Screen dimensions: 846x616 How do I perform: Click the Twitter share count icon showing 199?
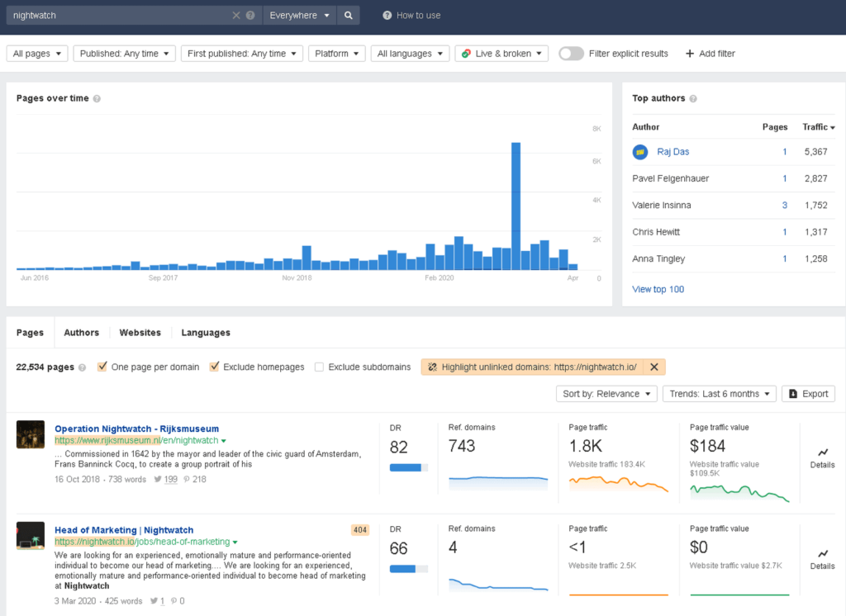coord(158,479)
